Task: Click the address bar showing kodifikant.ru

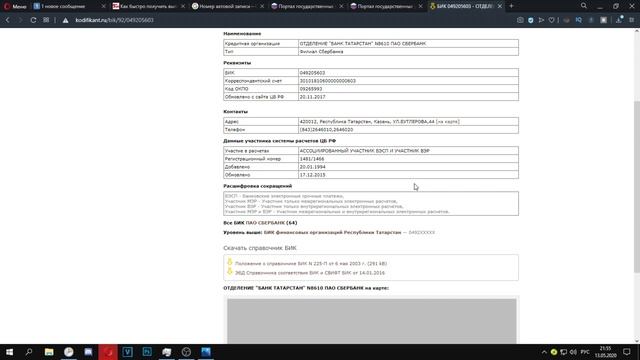Action: click(114, 20)
